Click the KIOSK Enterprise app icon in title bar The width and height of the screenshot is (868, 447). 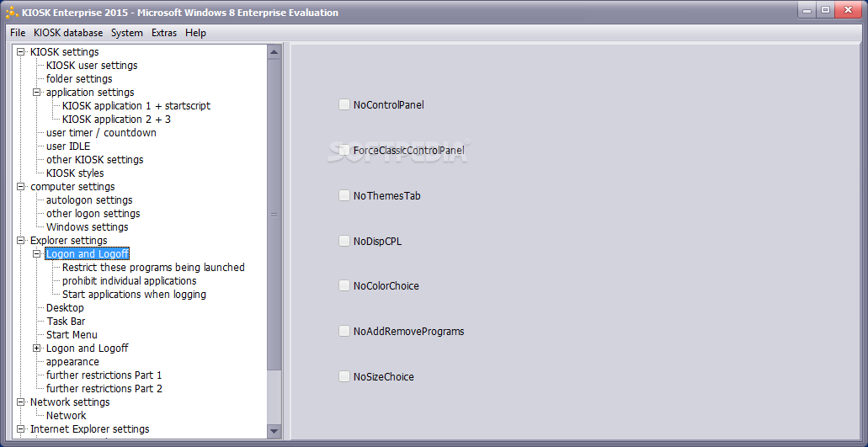point(12,12)
